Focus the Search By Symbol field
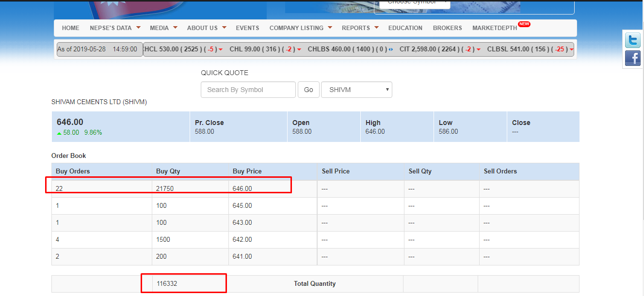Viewport: 644px width, 296px height. [x=248, y=90]
